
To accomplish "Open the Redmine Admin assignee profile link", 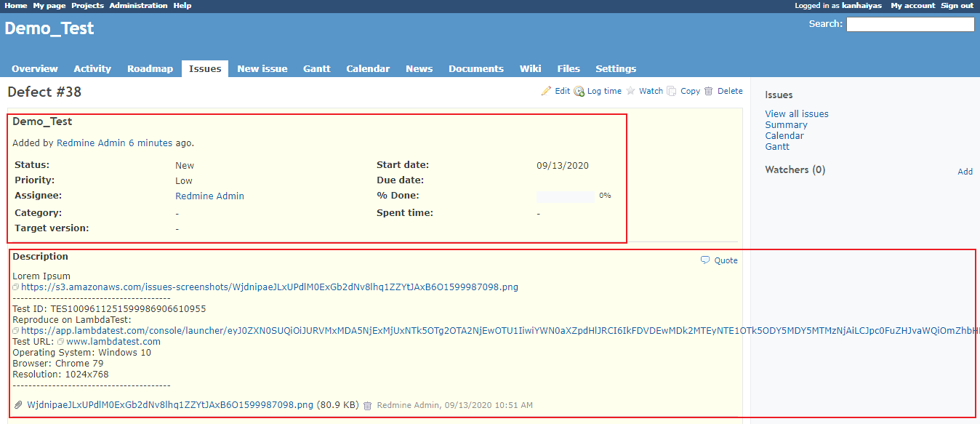I will pyautogui.click(x=209, y=195).
